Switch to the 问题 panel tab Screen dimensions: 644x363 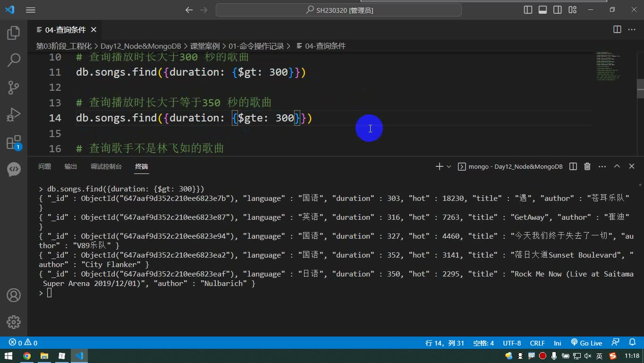click(45, 166)
